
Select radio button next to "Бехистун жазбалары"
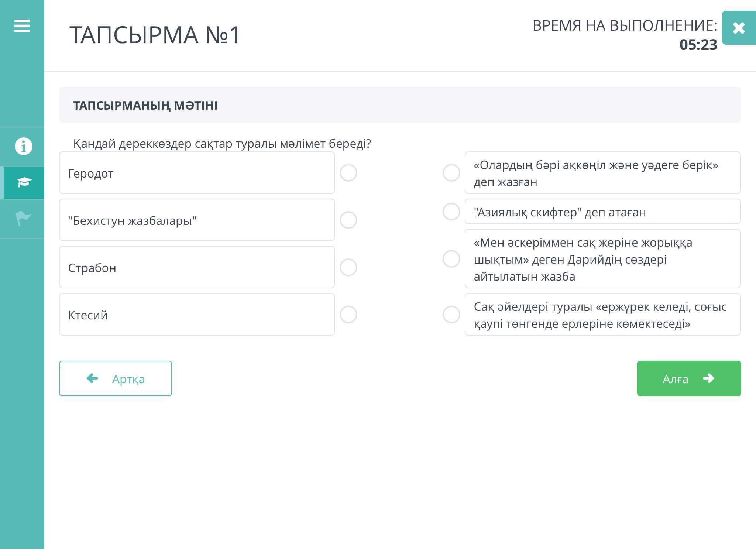coord(348,220)
